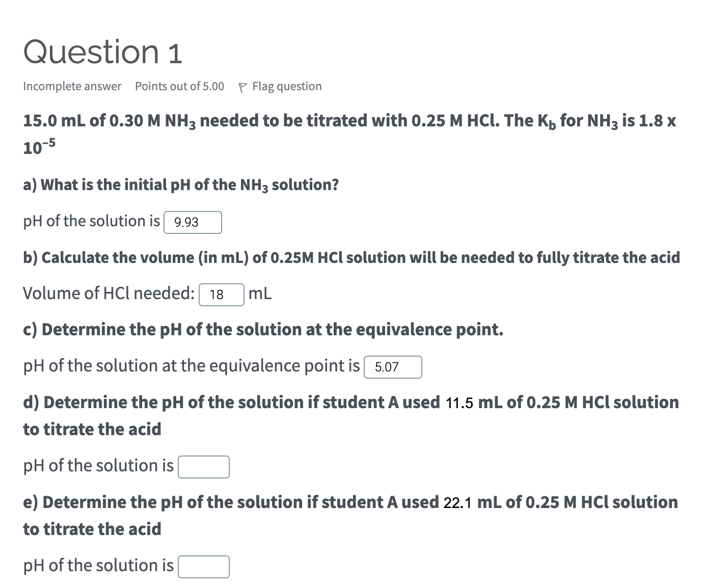Screen dimensions: 704x588
Task: Select the mL unit label after the volume box
Action: 260,293
